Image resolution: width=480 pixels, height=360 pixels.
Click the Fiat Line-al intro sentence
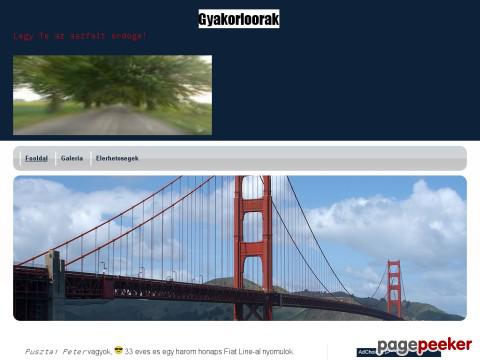[209, 351]
